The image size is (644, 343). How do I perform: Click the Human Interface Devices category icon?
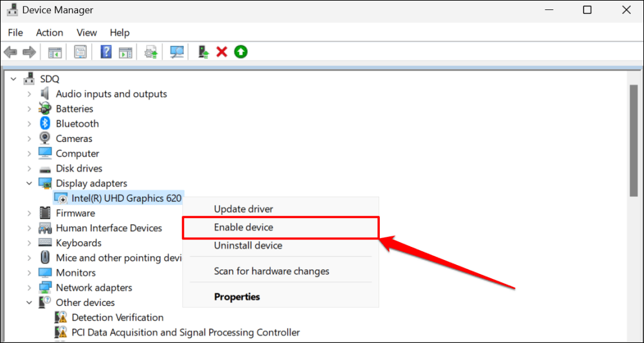click(45, 227)
